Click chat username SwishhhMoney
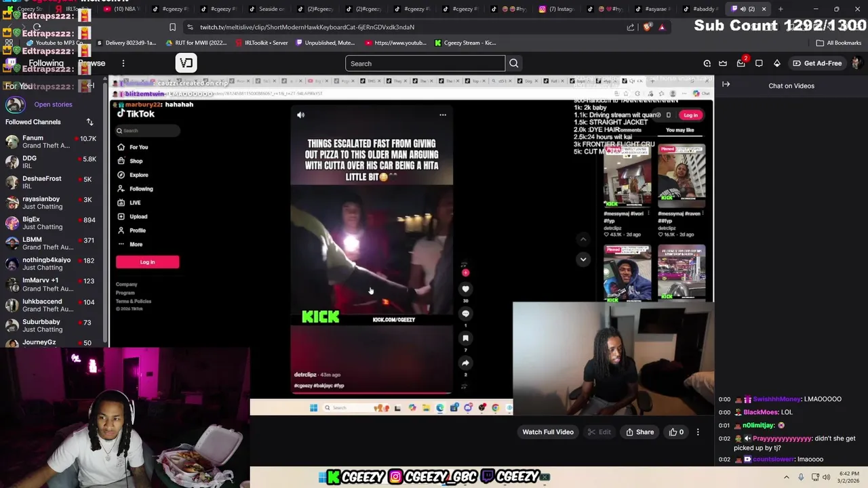Viewport: 868px width, 488px height. coord(776,399)
